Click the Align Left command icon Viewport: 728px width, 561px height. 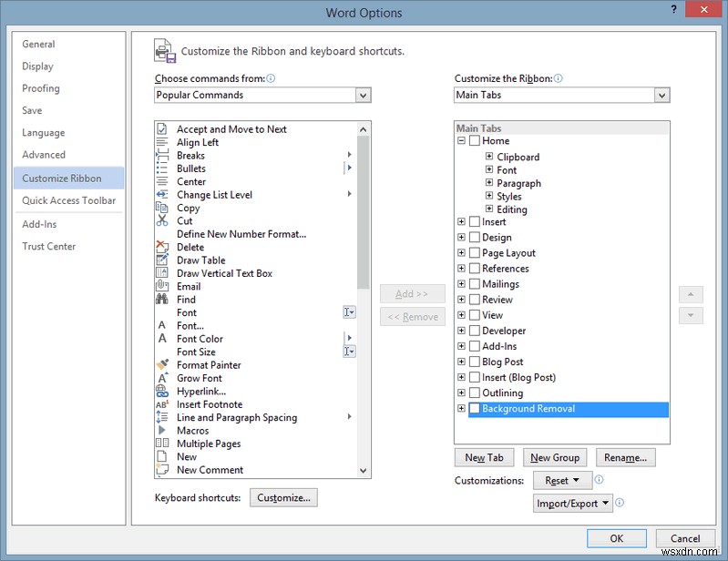[x=162, y=142]
